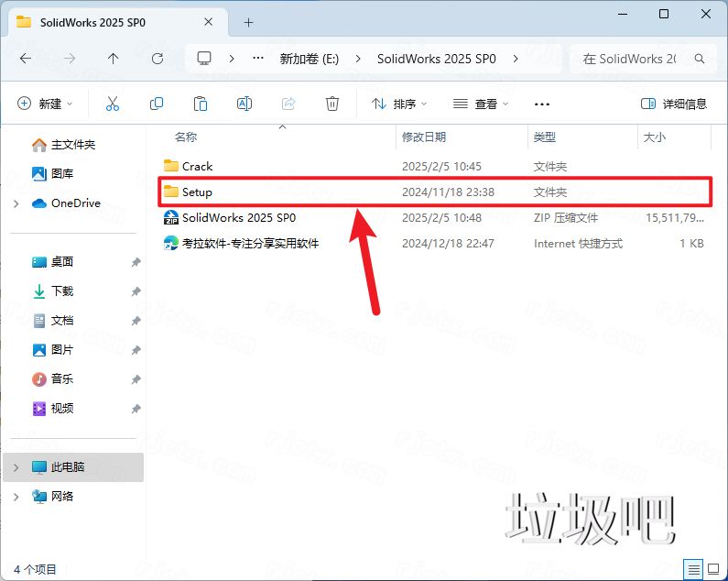Open 图片 in the sidebar
The image size is (728, 581).
coord(52,350)
